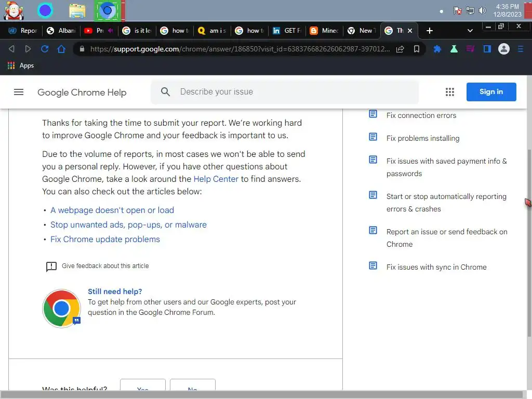Open the volume tray icon

482,10
